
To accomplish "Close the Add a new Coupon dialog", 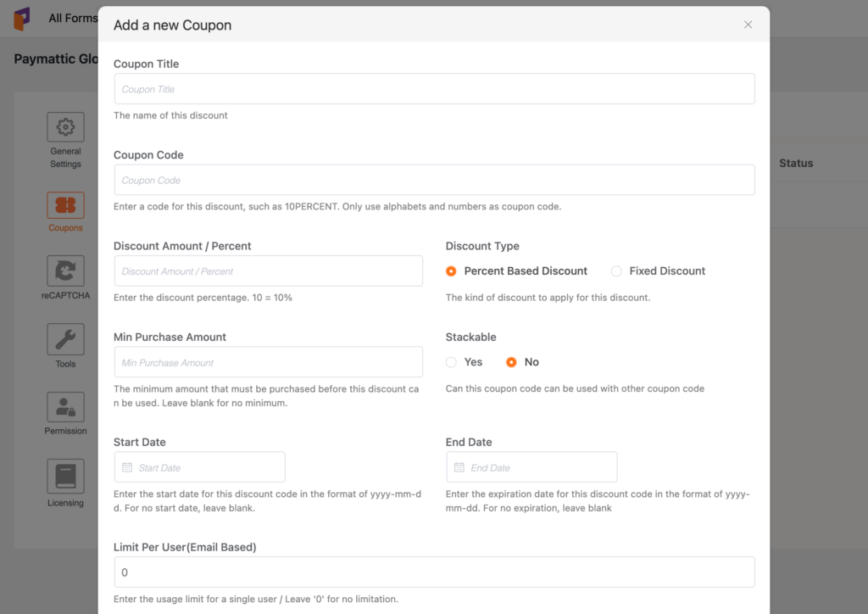I will click(748, 25).
